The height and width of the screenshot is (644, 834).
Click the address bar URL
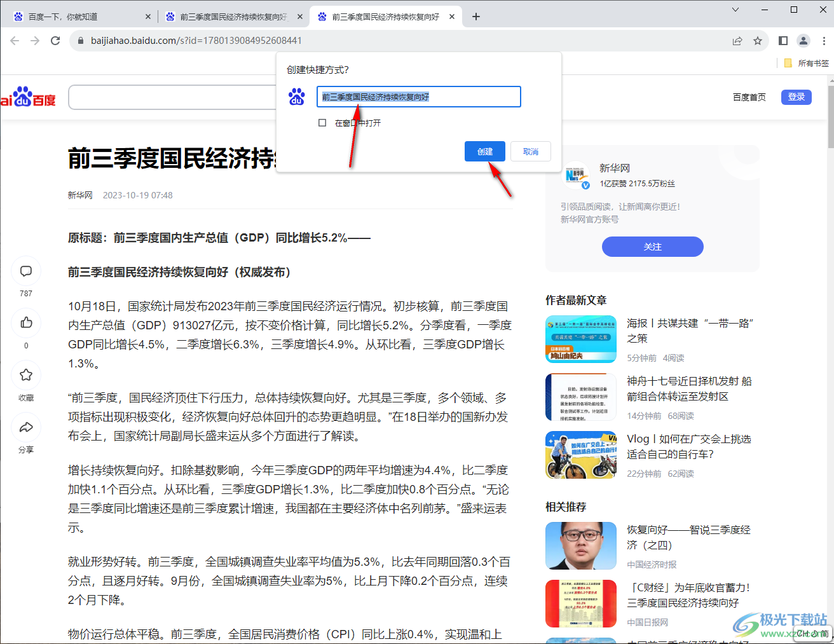[196, 41]
